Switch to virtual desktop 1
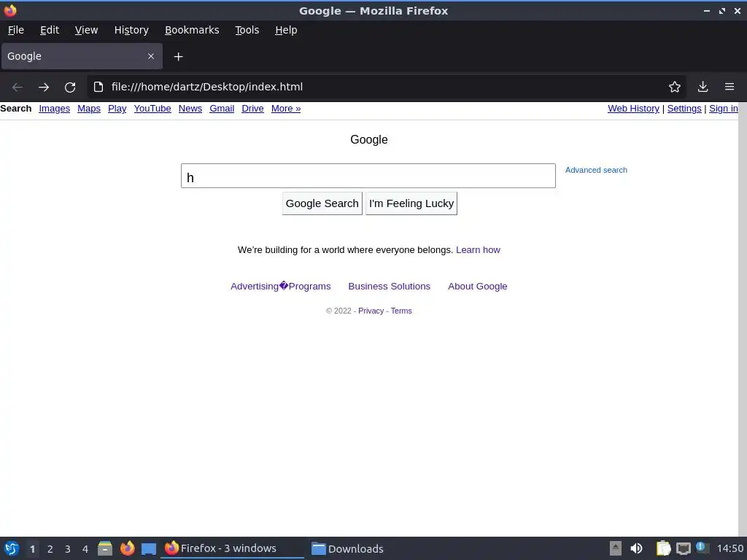 pos(32,549)
